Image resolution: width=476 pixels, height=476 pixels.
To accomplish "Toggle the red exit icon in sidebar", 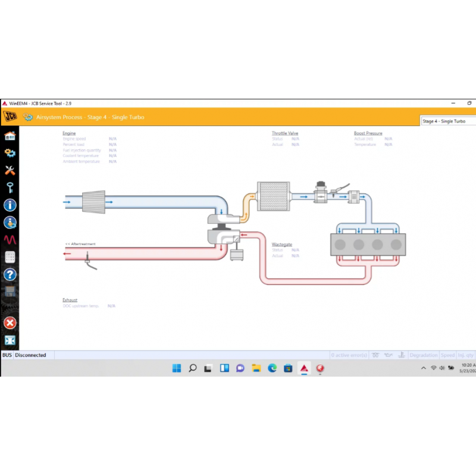I will pyautogui.click(x=10, y=322).
